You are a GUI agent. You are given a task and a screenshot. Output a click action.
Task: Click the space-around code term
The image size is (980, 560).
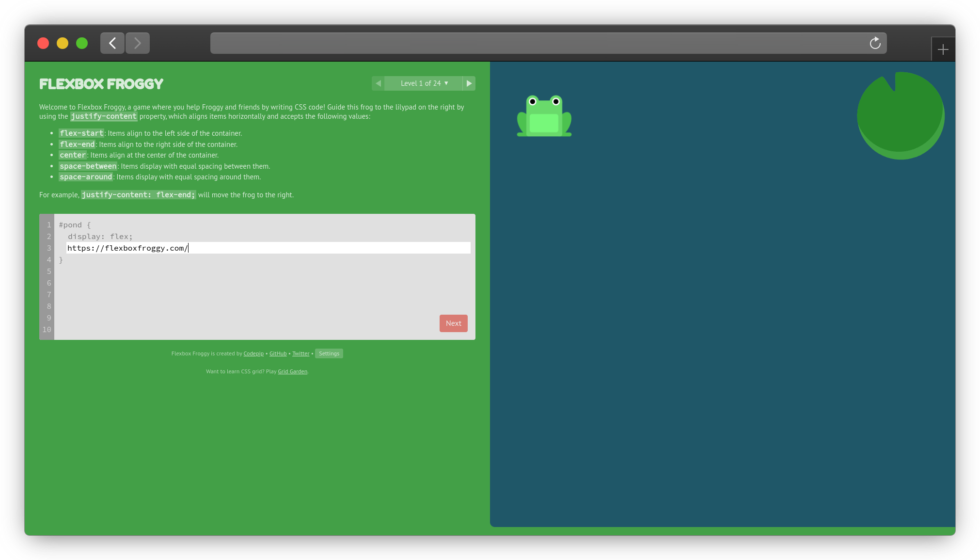86,177
